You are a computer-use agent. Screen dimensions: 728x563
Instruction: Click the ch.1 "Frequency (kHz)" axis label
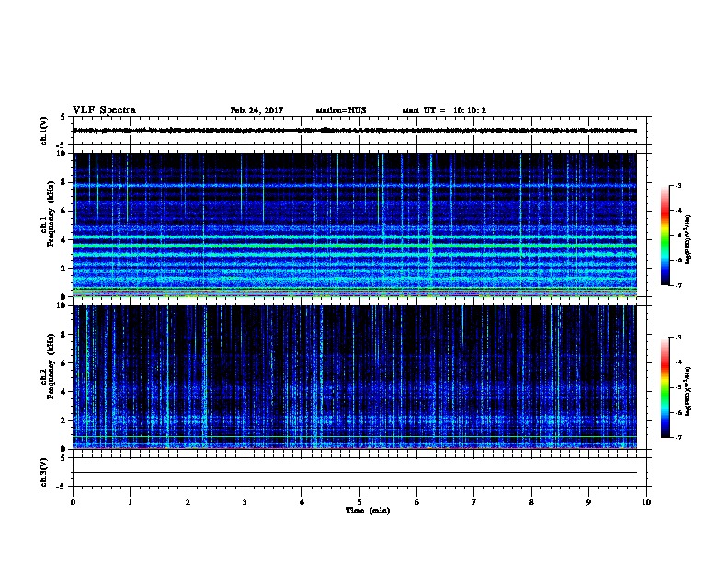(51, 213)
